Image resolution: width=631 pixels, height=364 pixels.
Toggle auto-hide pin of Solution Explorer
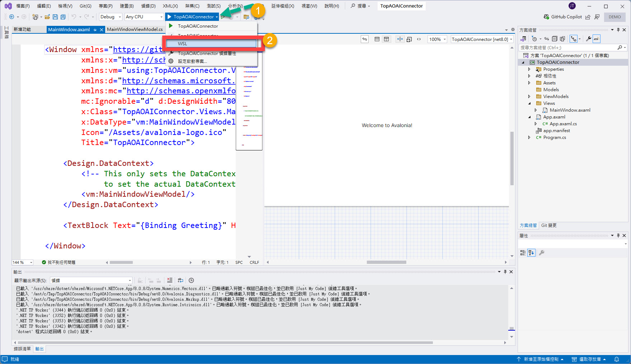point(618,30)
